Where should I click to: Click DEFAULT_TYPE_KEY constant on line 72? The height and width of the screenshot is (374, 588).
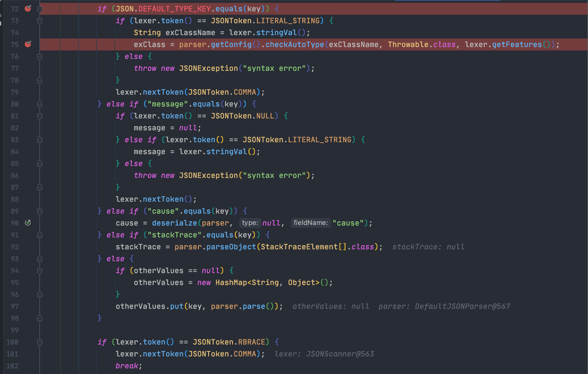point(174,9)
